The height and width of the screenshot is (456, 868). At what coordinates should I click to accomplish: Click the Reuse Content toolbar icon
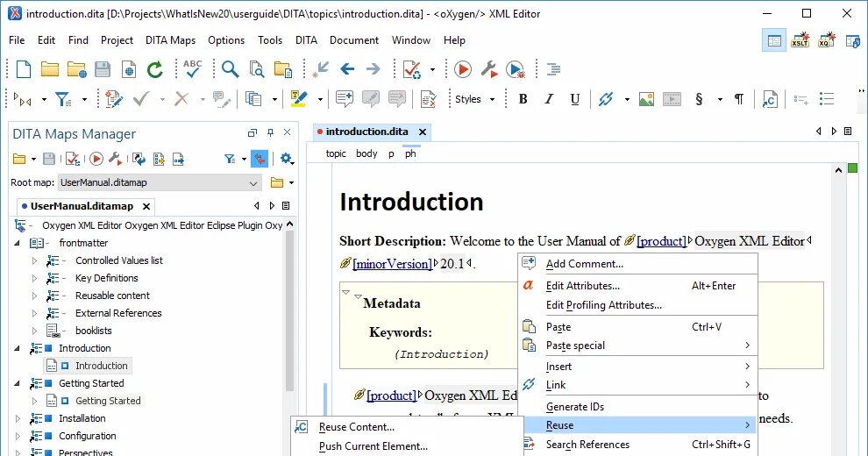click(x=770, y=99)
